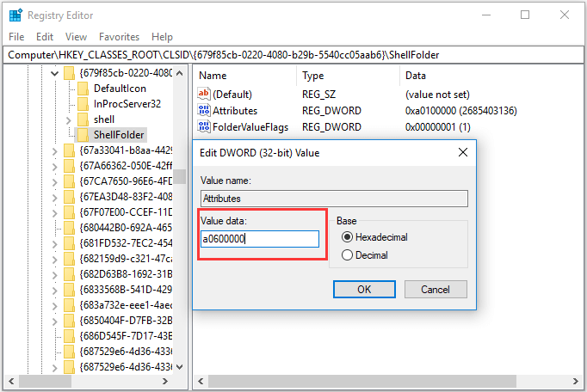Click the registry path address bar
This screenshot has width=587, height=392.
click(x=293, y=55)
